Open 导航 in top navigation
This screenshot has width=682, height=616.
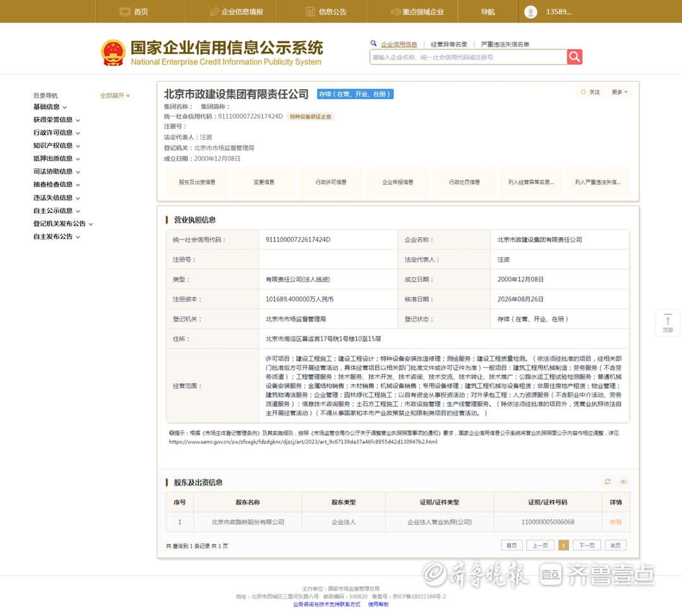(488, 12)
